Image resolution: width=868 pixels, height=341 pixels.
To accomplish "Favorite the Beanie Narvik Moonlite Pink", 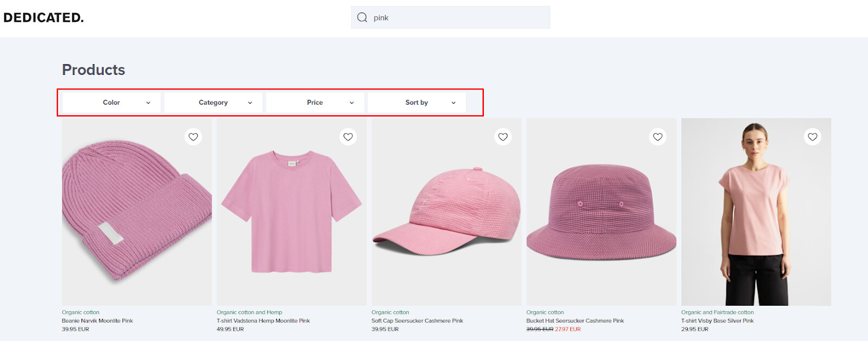I will point(193,137).
